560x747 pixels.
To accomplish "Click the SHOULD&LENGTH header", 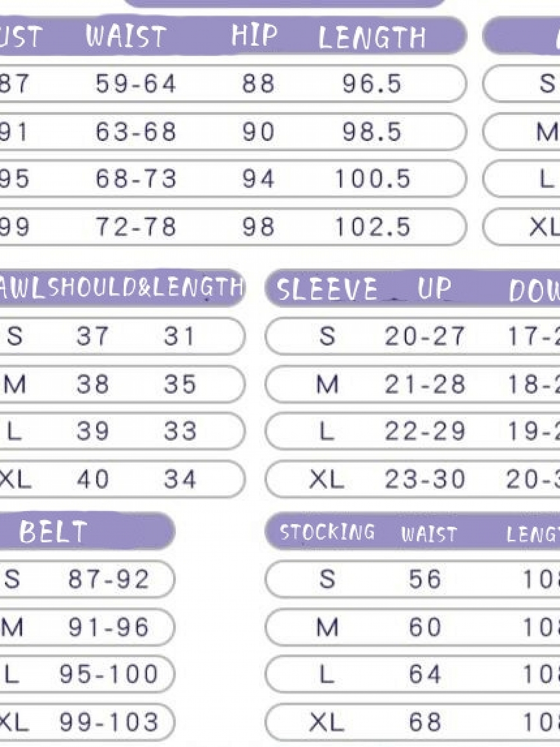I will pos(146,287).
